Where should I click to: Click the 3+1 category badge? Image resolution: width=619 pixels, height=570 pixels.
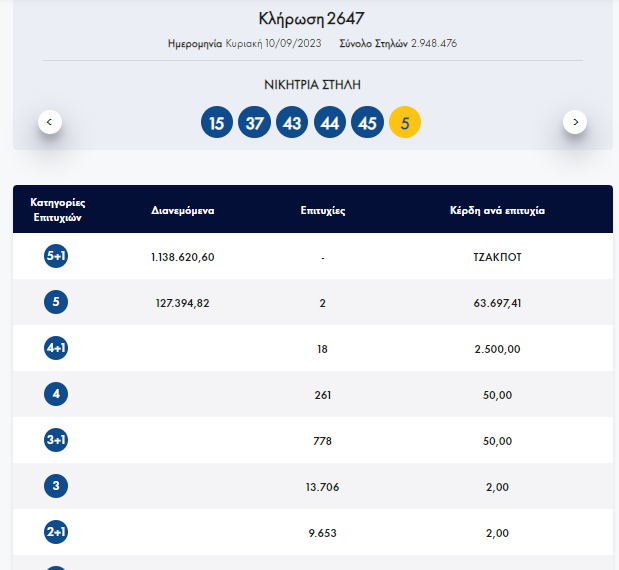coord(56,441)
